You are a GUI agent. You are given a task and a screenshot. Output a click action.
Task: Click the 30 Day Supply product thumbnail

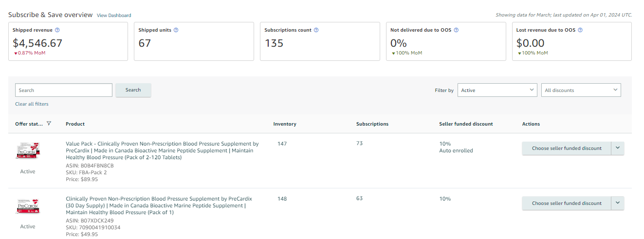(28, 206)
